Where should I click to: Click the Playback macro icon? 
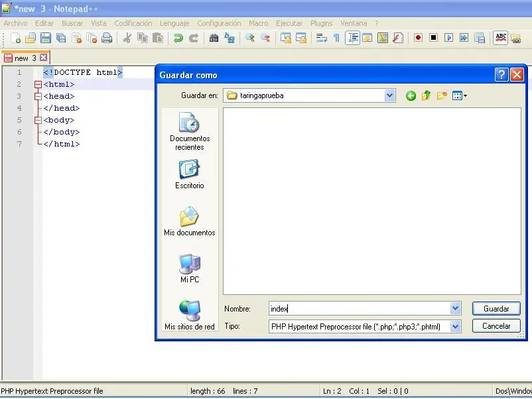coord(448,38)
